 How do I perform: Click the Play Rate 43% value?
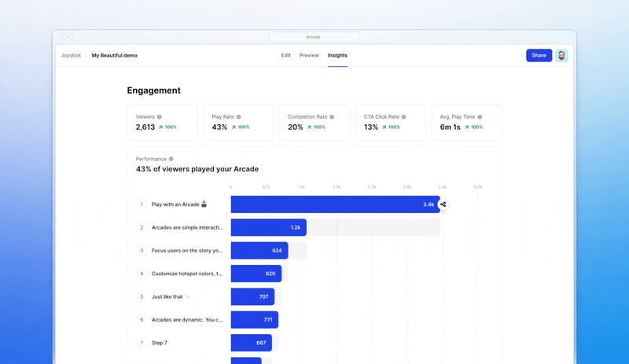pos(219,127)
